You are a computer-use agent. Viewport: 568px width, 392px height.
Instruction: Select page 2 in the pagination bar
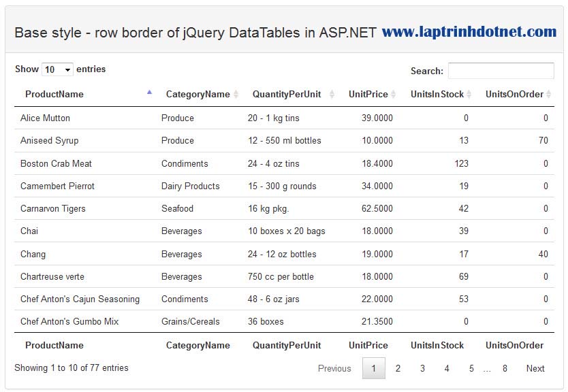coord(398,368)
